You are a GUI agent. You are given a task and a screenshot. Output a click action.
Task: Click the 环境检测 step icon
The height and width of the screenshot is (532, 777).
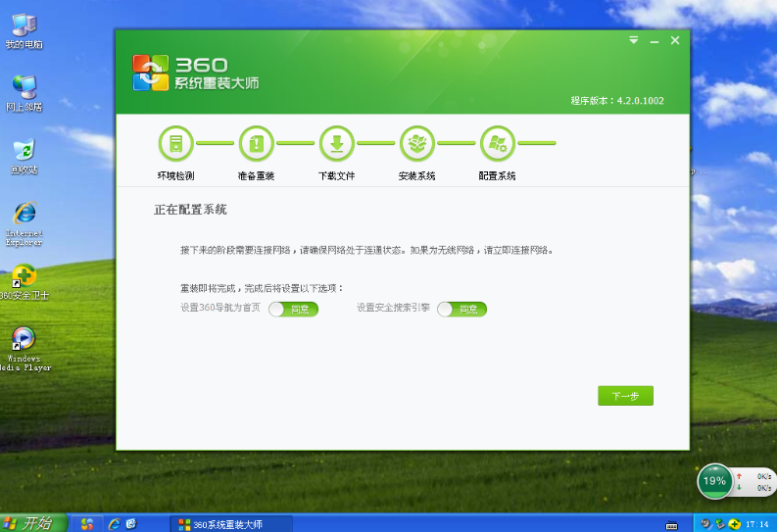click(175, 144)
